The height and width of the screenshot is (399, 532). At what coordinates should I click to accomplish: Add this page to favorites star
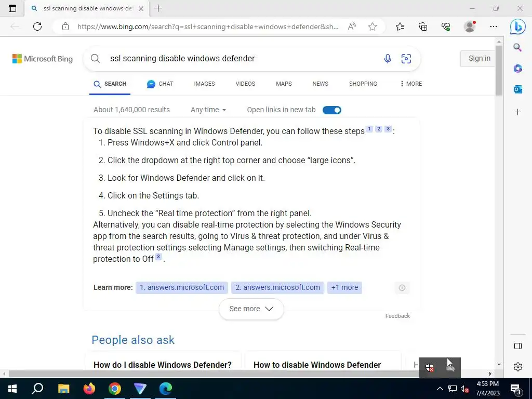373,26
